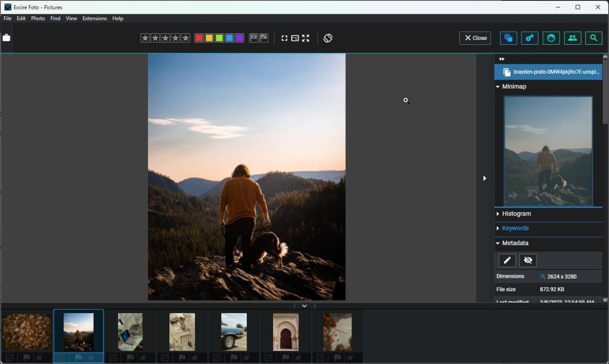Apply the yellow color label
Viewport: 609px width, 364px height.
click(209, 38)
